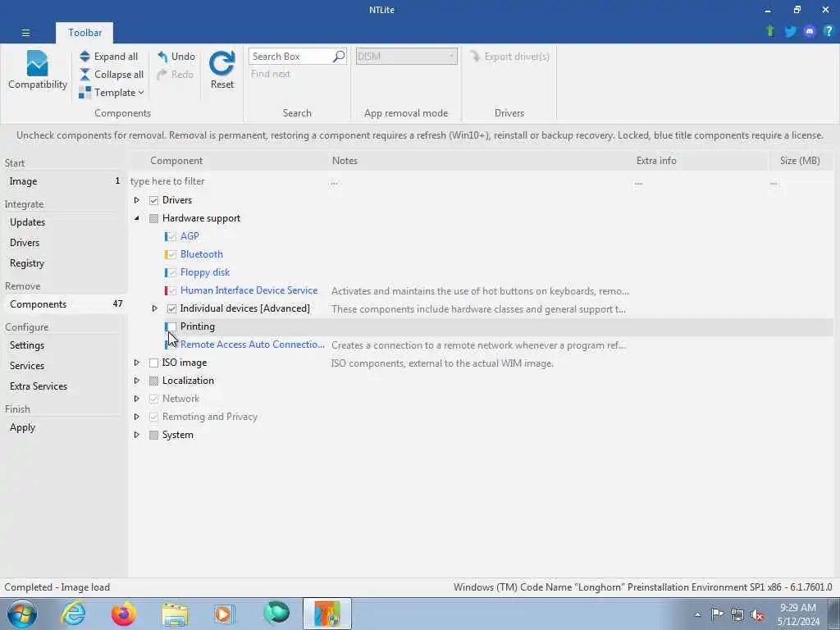
Task: Click the Collapse all icon
Action: click(84, 75)
